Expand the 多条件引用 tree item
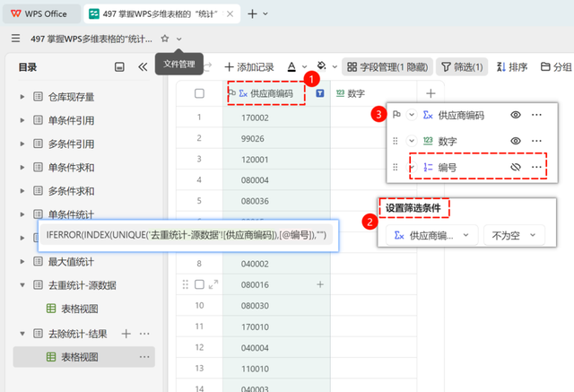574x392 pixels. click(22, 144)
